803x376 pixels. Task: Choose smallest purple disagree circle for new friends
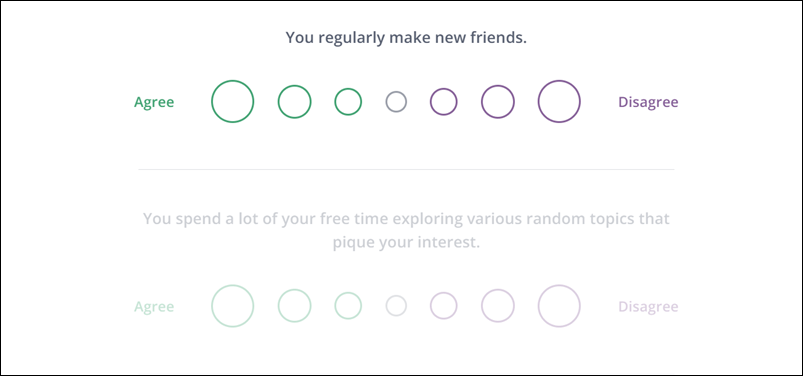pos(443,101)
